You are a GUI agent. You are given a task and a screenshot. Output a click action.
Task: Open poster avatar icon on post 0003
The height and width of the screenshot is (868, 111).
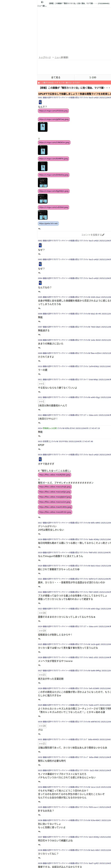[40, 264]
